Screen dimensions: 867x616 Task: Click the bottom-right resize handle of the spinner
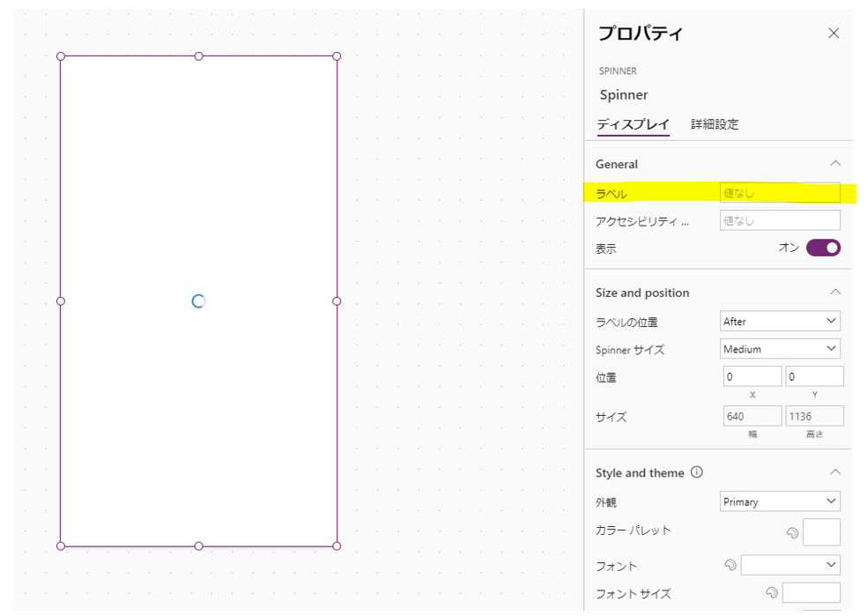point(337,546)
